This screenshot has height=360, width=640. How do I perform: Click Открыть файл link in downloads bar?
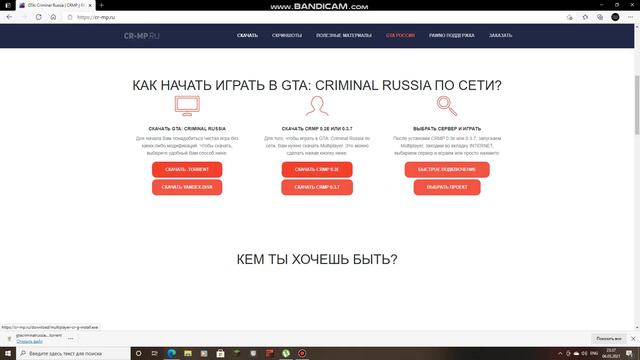tap(29, 342)
